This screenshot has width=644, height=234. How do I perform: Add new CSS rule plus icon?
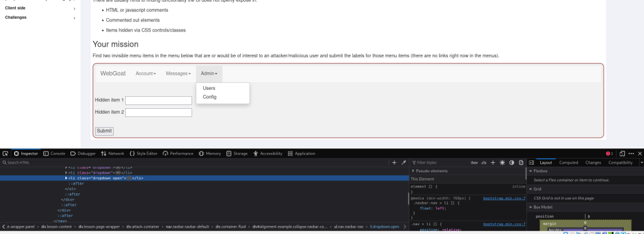tap(493, 162)
